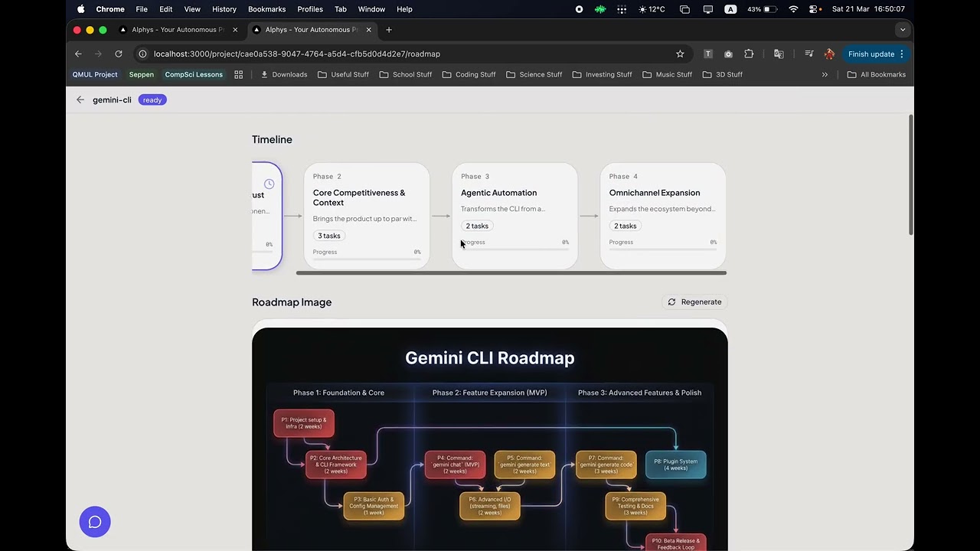The height and width of the screenshot is (551, 980).
Task: Open the Science Stuff bookmark folder
Action: tap(534, 74)
